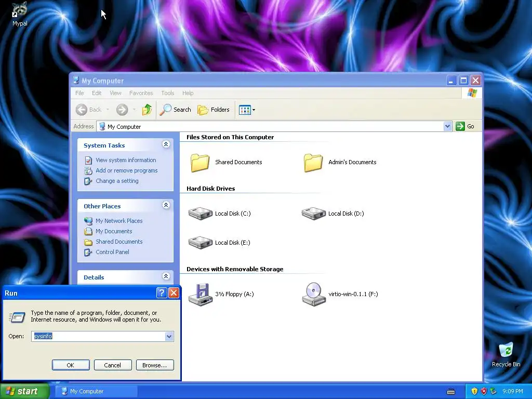
Task: Open the Mypal desktop shortcut
Action: (19, 14)
